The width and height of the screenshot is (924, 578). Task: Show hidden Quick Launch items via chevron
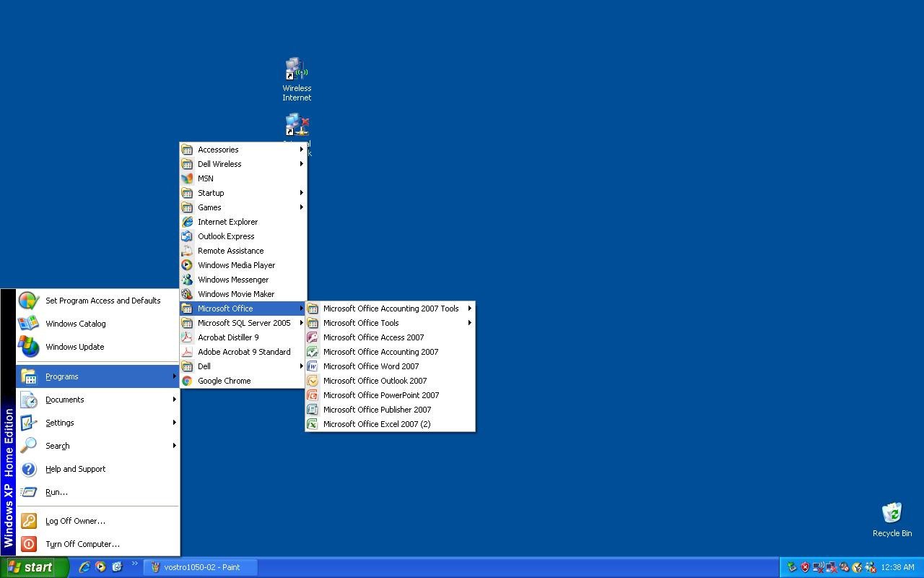coord(134,564)
